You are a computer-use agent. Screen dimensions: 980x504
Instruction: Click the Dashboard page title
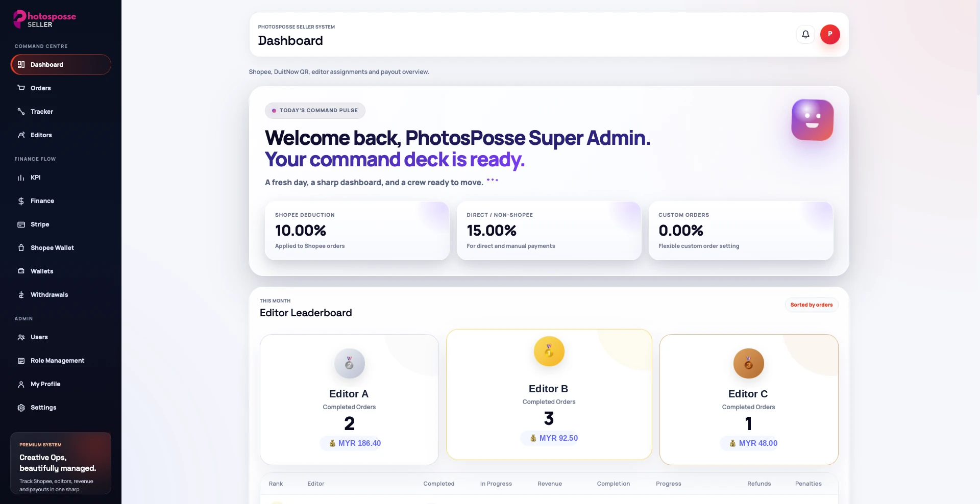(x=290, y=41)
